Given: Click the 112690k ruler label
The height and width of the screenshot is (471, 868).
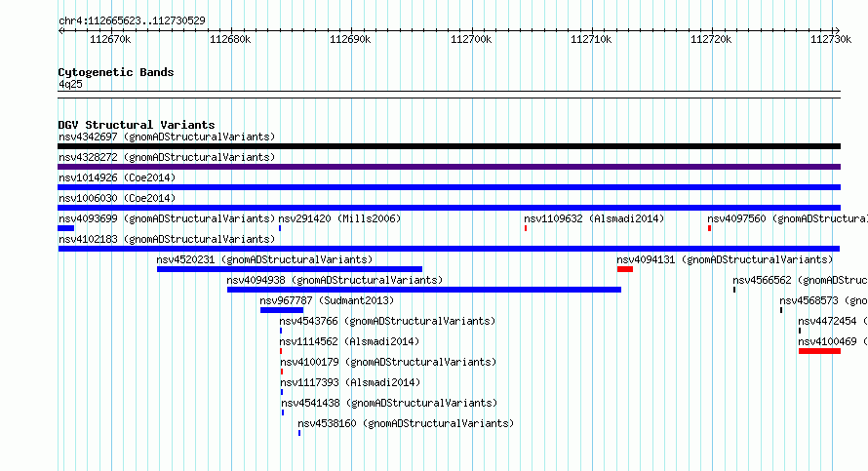Looking at the screenshot, I should point(350,39).
